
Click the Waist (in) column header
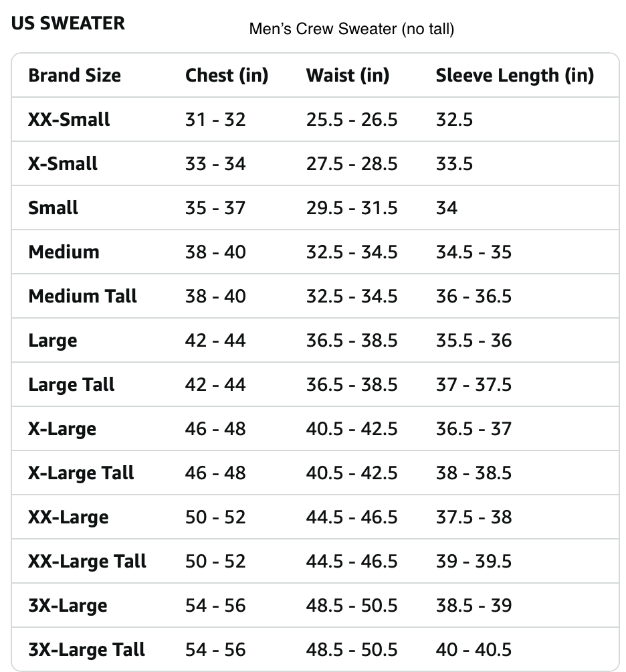click(347, 75)
